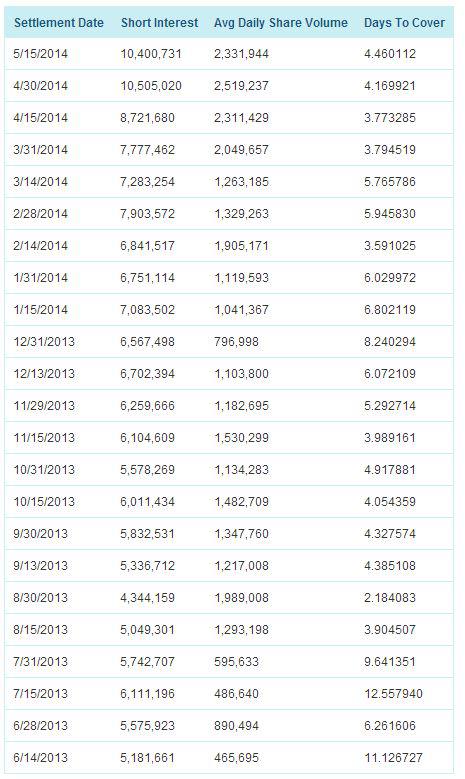Image resolution: width=465 pixels, height=779 pixels.
Task: Select days to cover value 8.240294
Action: pyautogui.click(x=390, y=342)
